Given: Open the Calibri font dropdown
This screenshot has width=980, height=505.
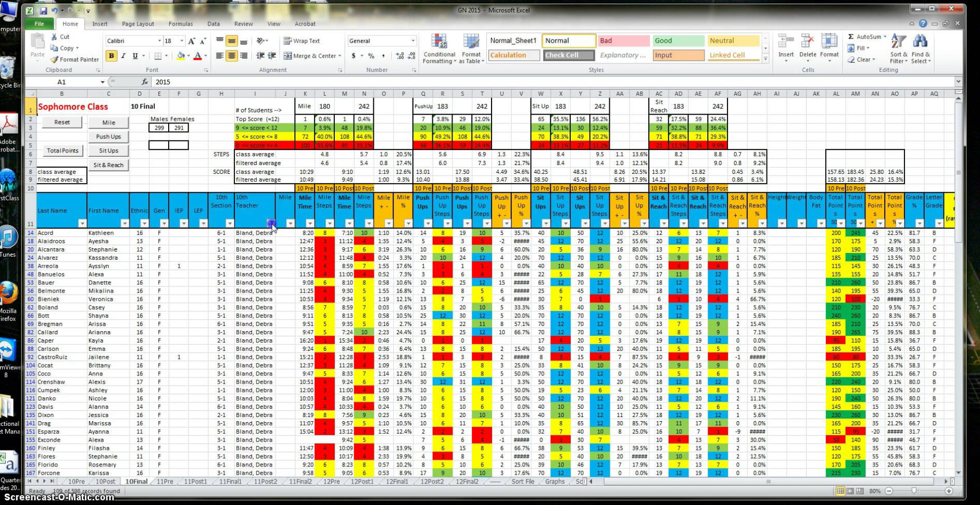Looking at the screenshot, I should point(160,41).
